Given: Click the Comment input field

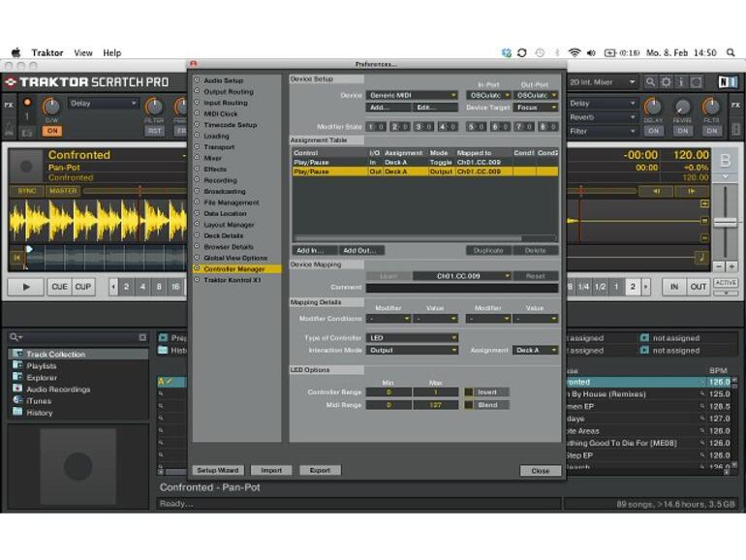Looking at the screenshot, I should click(x=461, y=288).
